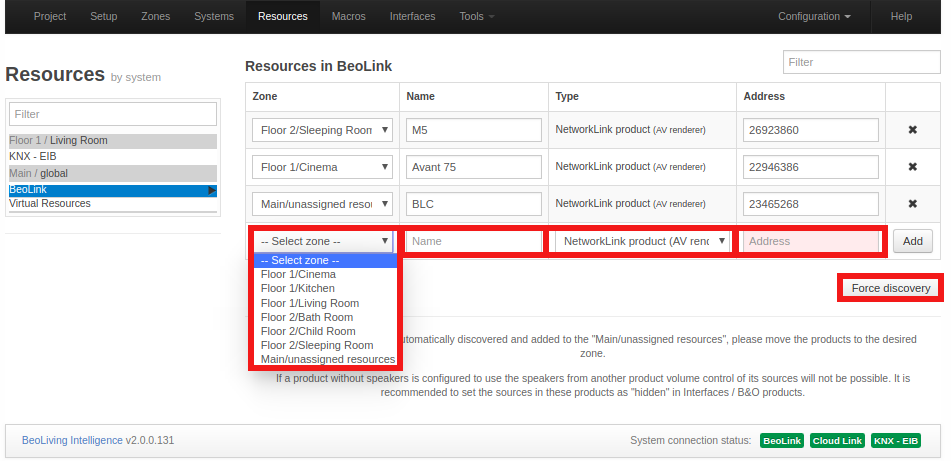Screen dimensions: 951x461
Task: Open the Systems tab
Action: tap(214, 16)
